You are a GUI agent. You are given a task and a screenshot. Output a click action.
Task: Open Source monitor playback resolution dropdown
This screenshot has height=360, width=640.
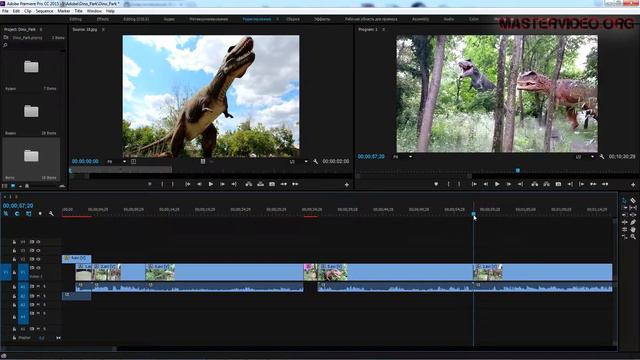pos(298,161)
